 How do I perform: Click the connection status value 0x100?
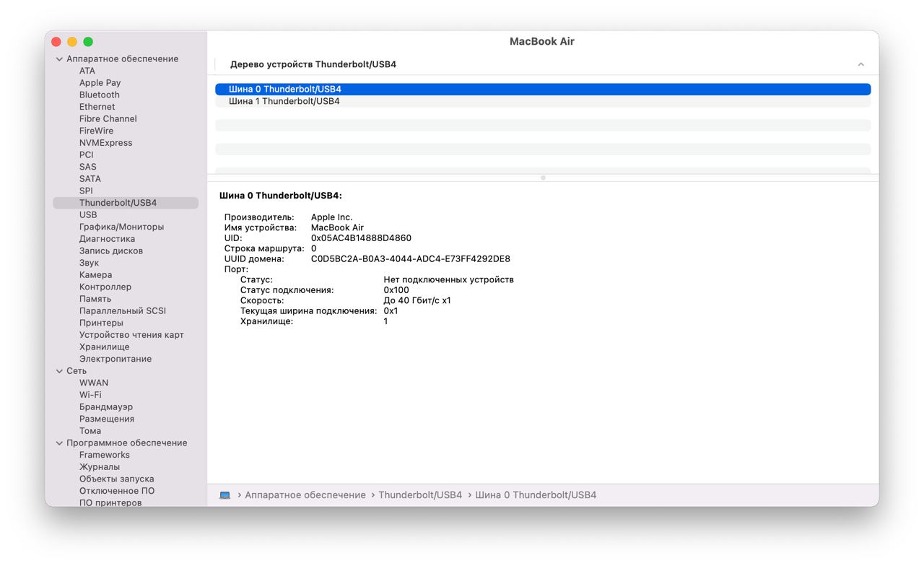pyautogui.click(x=396, y=290)
